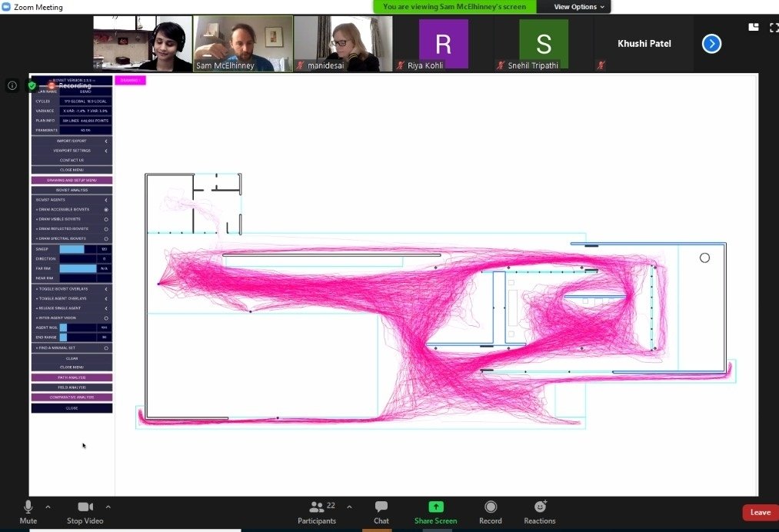Open Isovist Analysis menu header
The height and width of the screenshot is (532, 779).
pos(72,190)
